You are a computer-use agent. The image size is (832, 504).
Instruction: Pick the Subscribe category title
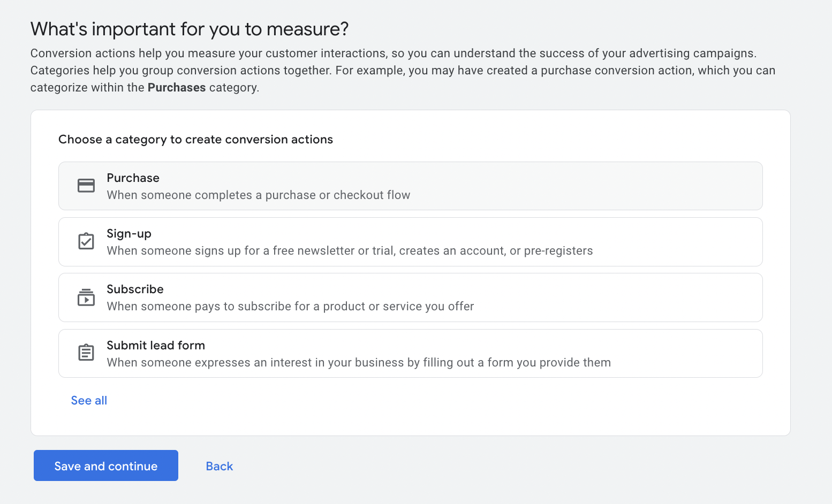(x=135, y=289)
